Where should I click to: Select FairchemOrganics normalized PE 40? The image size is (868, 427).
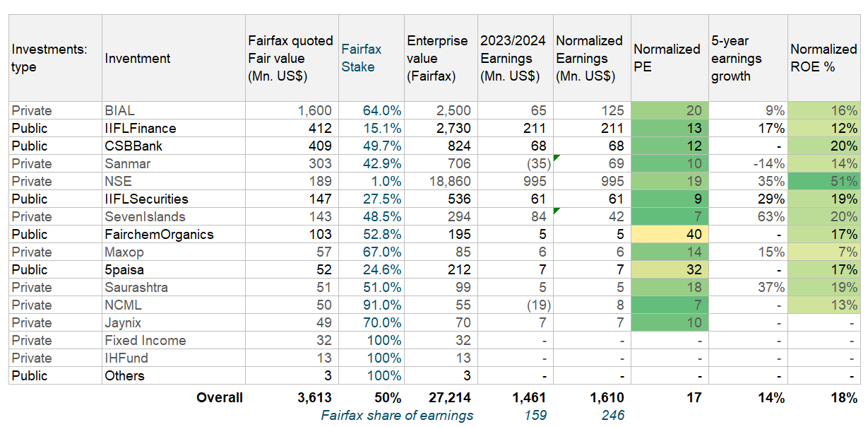pos(669,234)
